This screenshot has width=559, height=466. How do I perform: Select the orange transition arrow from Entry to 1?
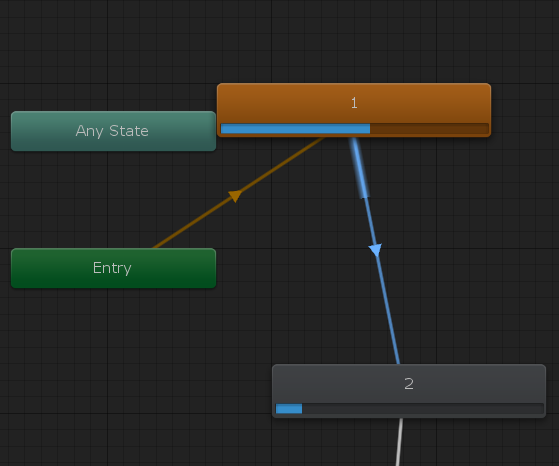tap(235, 195)
